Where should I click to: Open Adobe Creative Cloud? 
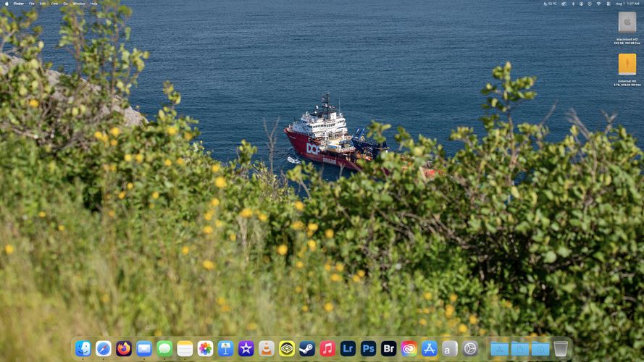pyautogui.click(x=409, y=349)
